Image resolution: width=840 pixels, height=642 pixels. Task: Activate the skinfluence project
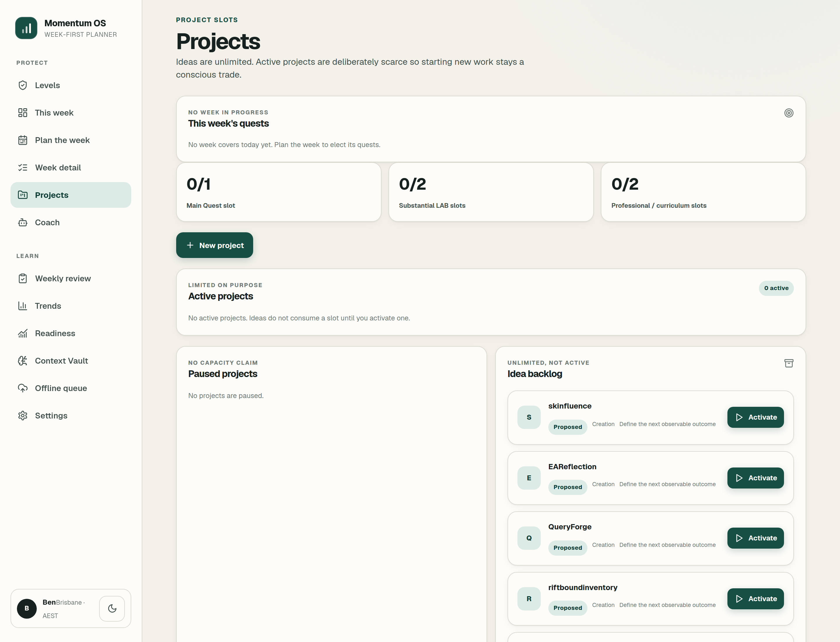756,418
